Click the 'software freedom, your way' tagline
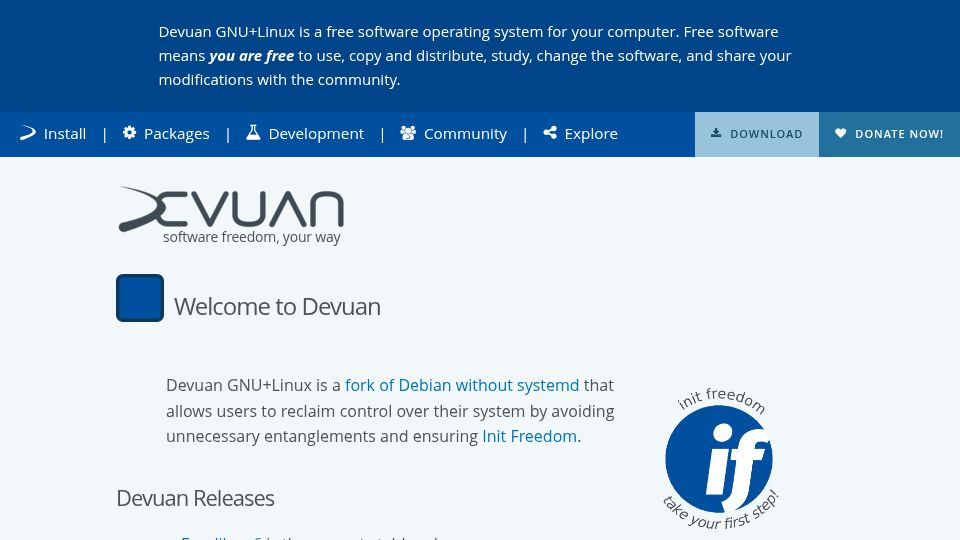The height and width of the screenshot is (540, 960). [252, 237]
